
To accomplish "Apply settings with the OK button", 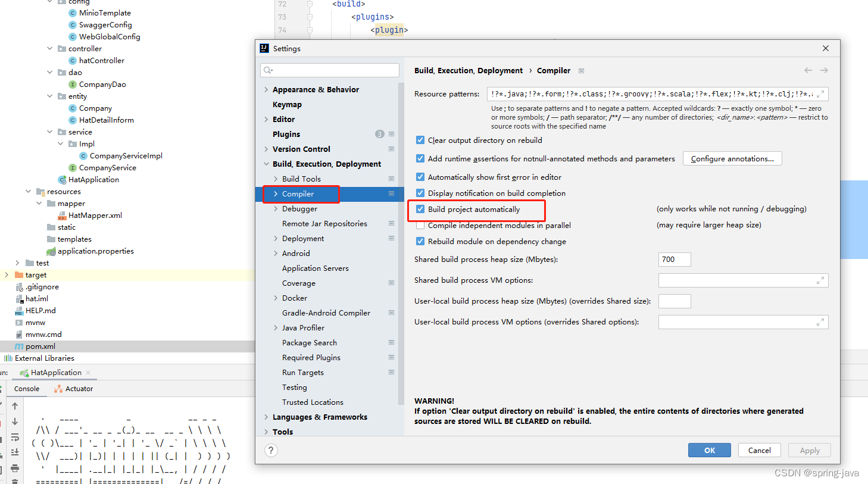I will [709, 450].
